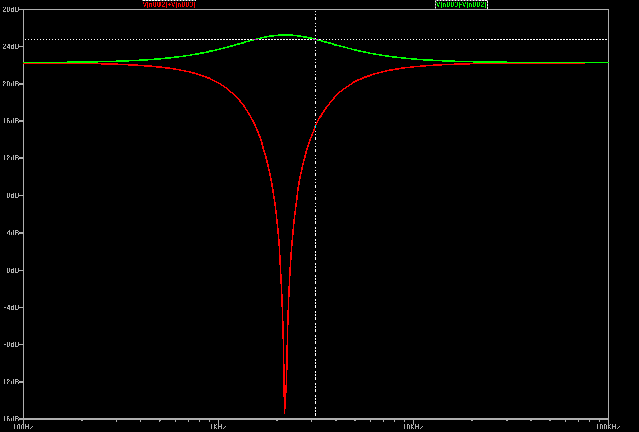
Task: Click the left end of the red trace
Action: [101, 64]
